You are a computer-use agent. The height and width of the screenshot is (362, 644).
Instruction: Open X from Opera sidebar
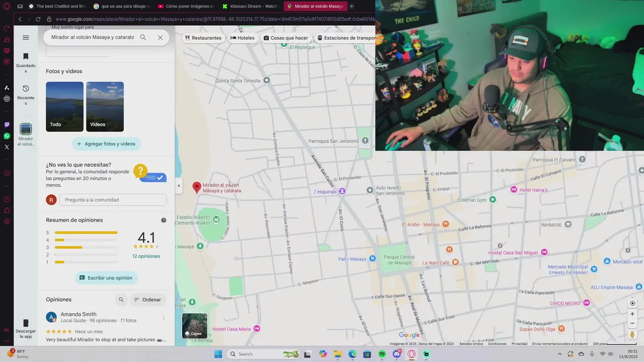point(7,147)
